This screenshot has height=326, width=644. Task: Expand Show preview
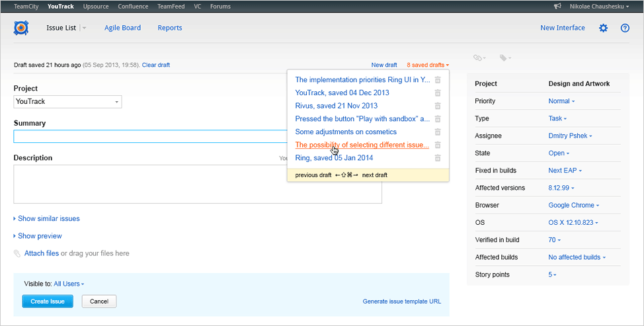(38, 236)
